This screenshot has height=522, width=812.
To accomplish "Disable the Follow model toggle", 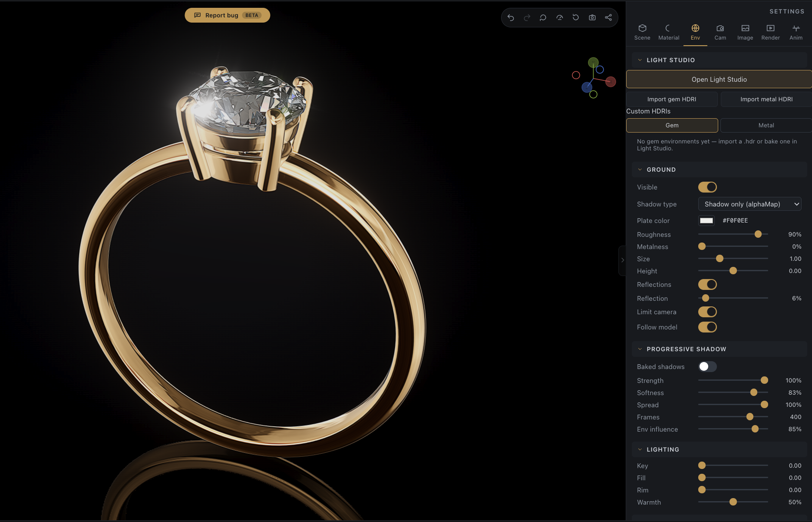I will click(707, 327).
